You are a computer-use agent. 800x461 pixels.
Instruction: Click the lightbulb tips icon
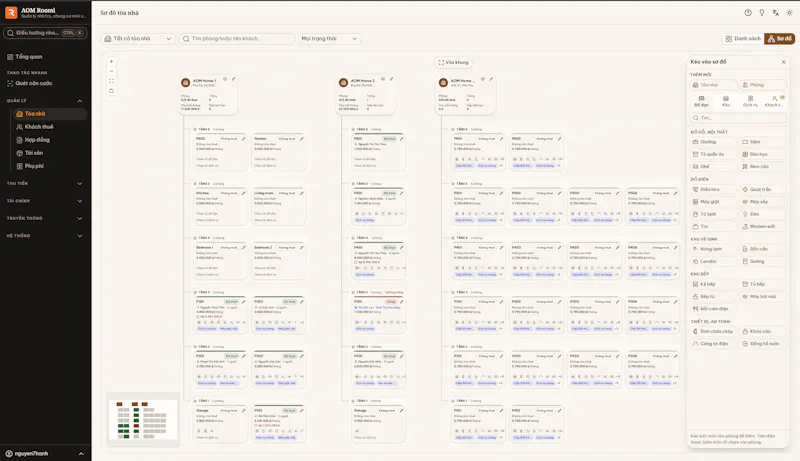point(762,13)
